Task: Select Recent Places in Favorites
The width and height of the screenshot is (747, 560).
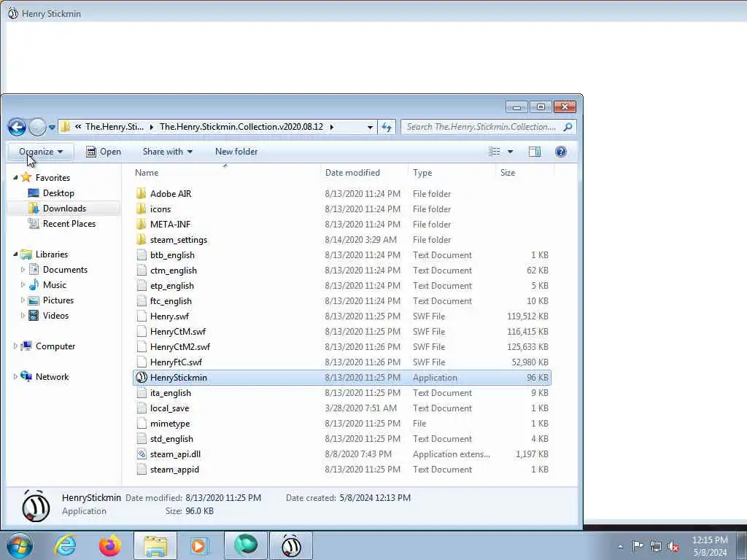Action: pos(69,223)
